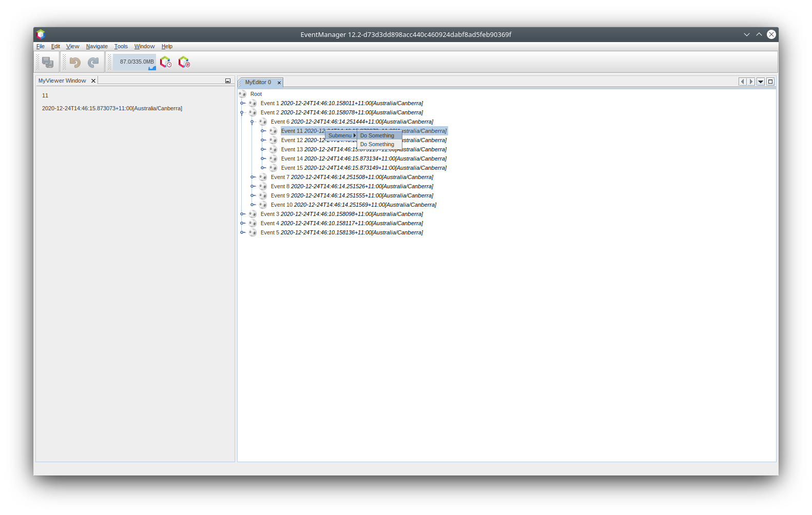
Task: Open the Tools menu
Action: pyautogui.click(x=121, y=46)
